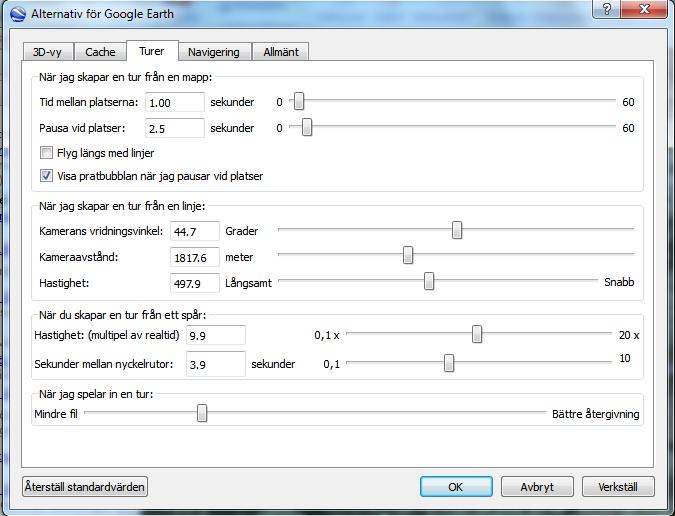Click the Långsamt–Snabb speed slider handle
Screen dimensions: 675x516
(x=429, y=281)
